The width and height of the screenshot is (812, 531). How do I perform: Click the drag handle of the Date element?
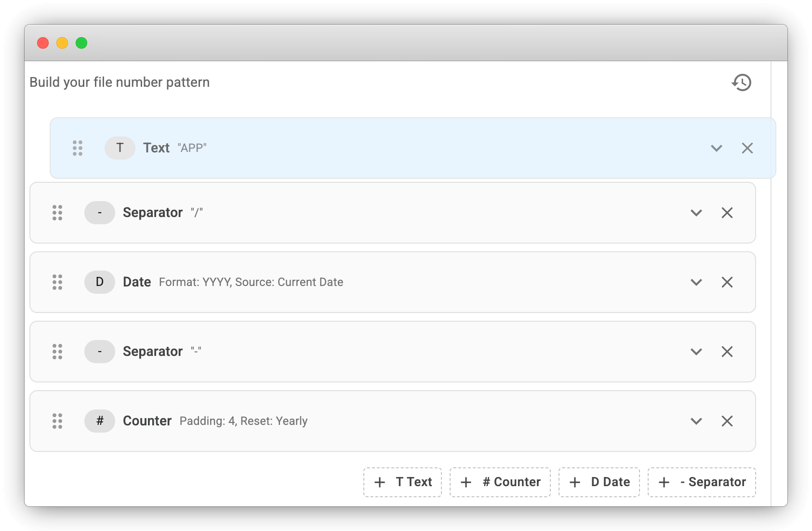pos(57,282)
